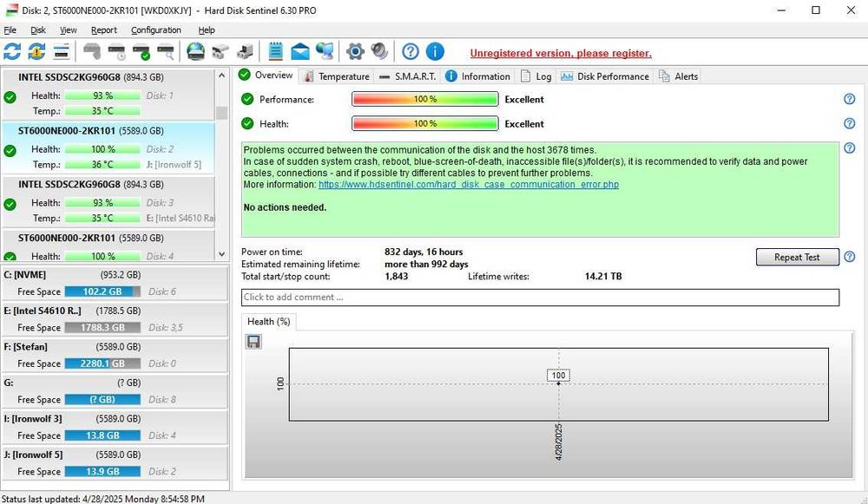Click the 14.21 TB lifetime writes value
Screen dimensions: 868x504
(x=603, y=276)
